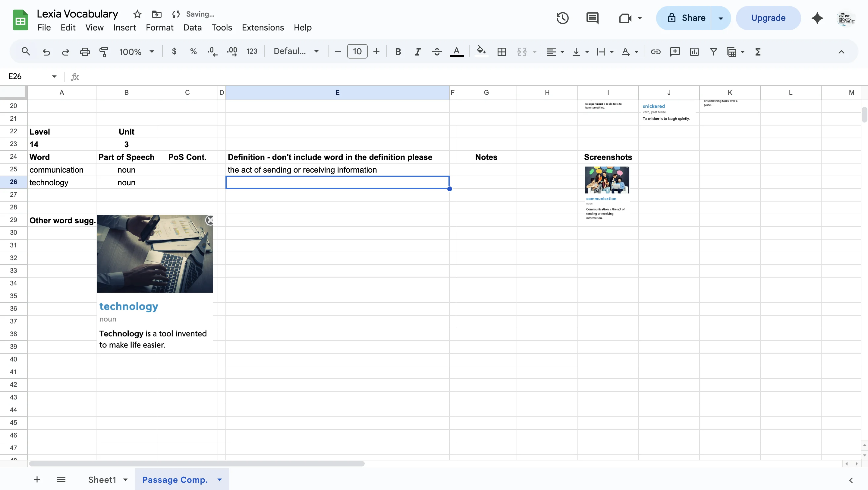Open the text color picker
Image resolution: width=868 pixels, height=490 pixels.
(457, 51)
